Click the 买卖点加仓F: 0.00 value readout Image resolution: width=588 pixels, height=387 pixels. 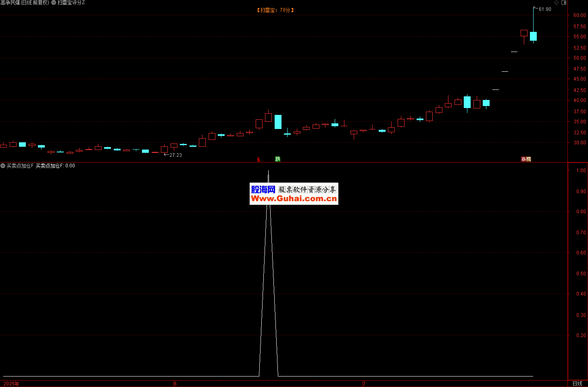[x=55, y=166]
